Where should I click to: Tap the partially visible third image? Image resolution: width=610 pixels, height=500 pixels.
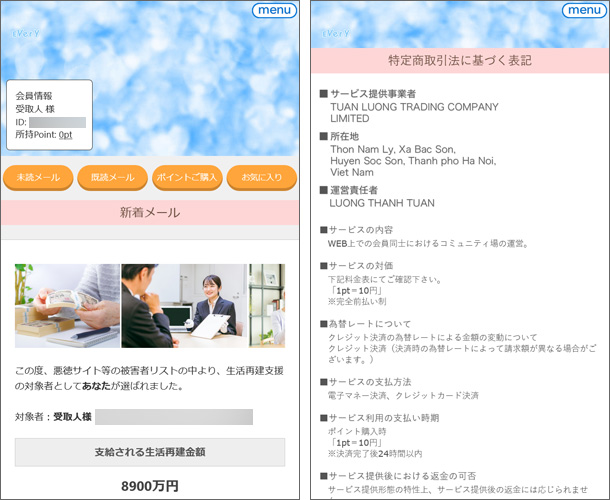(267, 305)
